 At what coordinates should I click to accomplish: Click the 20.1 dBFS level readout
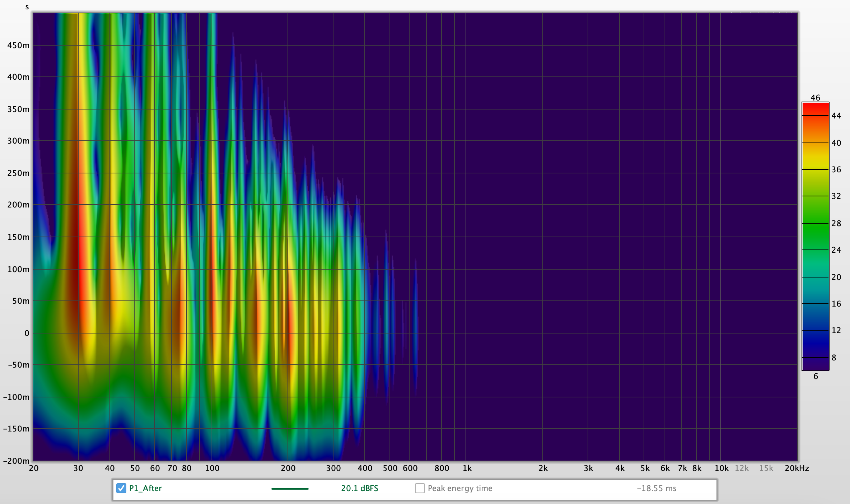360,488
